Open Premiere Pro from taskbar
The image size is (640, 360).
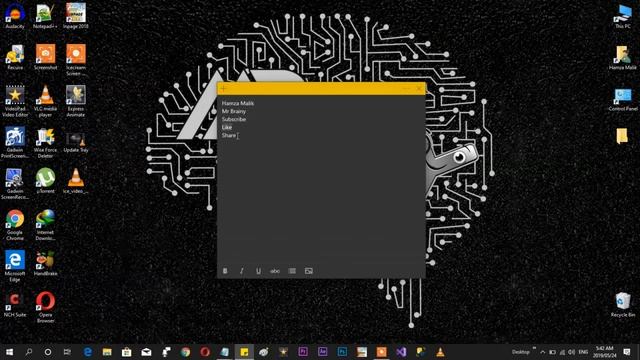(x=303, y=352)
